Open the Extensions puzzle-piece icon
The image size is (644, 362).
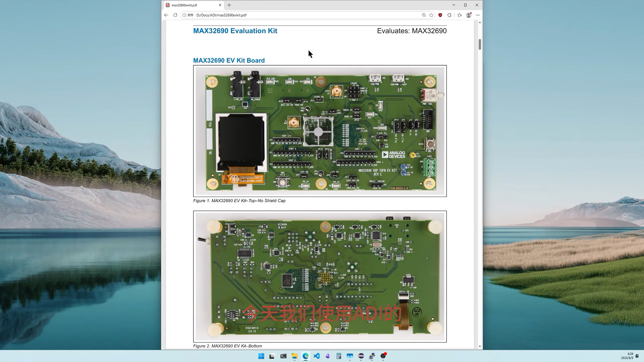coord(449,15)
